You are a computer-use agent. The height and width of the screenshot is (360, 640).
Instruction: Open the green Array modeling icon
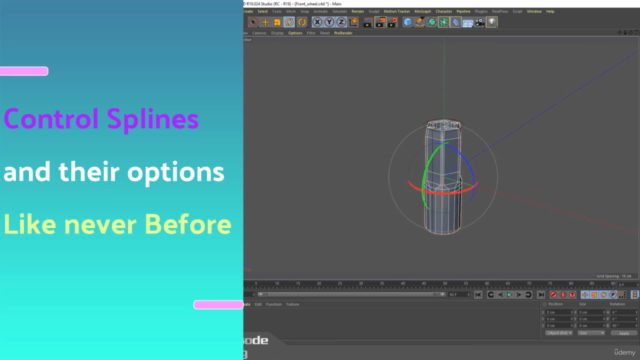[443, 22]
